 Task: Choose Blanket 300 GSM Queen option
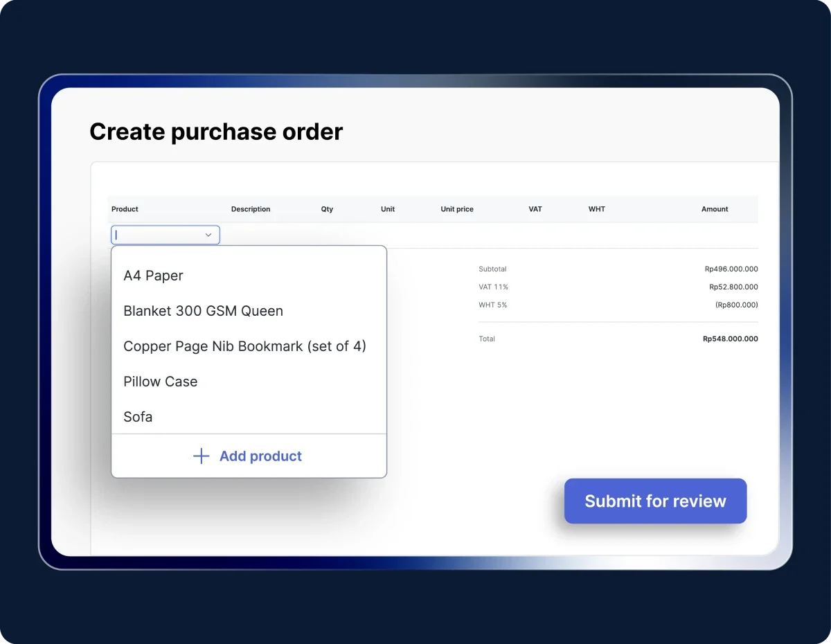[x=203, y=311]
